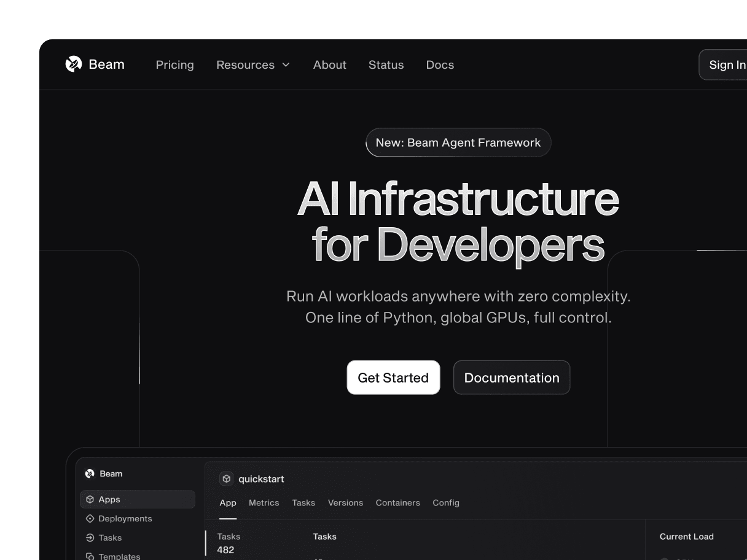747x560 pixels.
Task: Open the Containers tab
Action: click(x=397, y=503)
